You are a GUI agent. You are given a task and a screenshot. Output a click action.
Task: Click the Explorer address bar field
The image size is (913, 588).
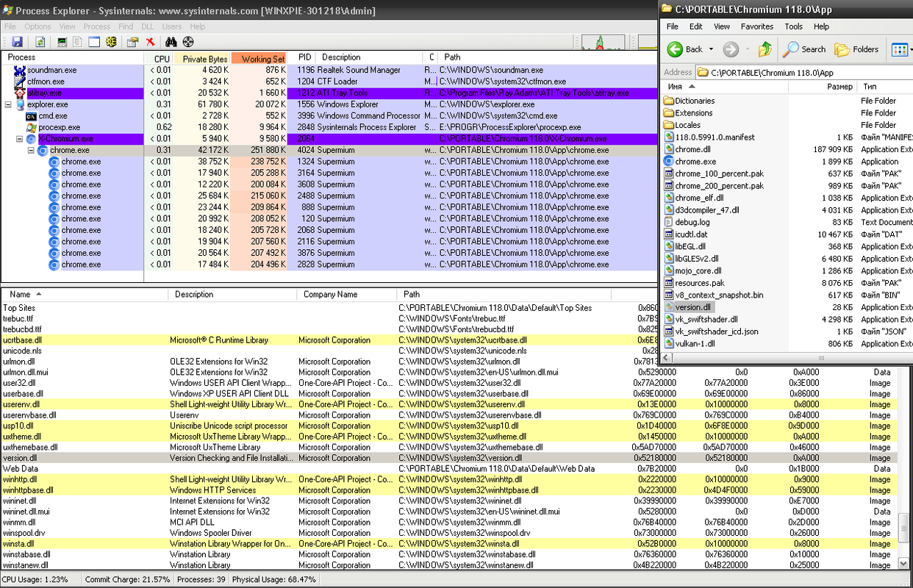(x=803, y=72)
